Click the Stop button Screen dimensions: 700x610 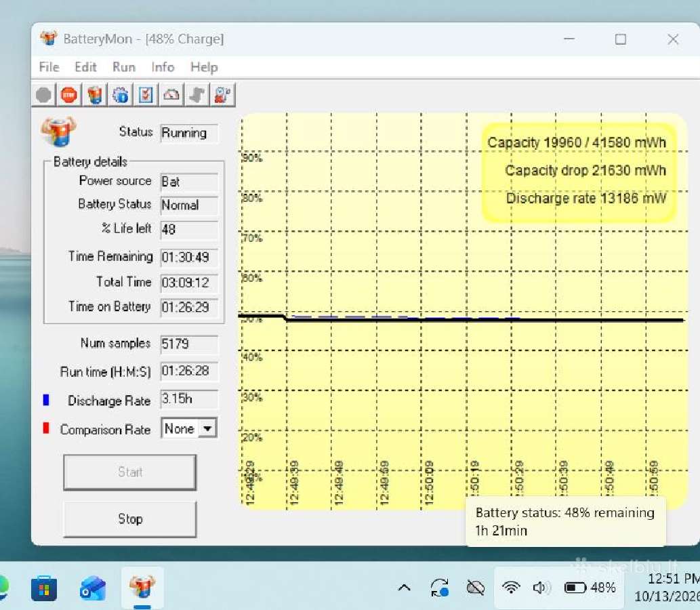coord(130,519)
